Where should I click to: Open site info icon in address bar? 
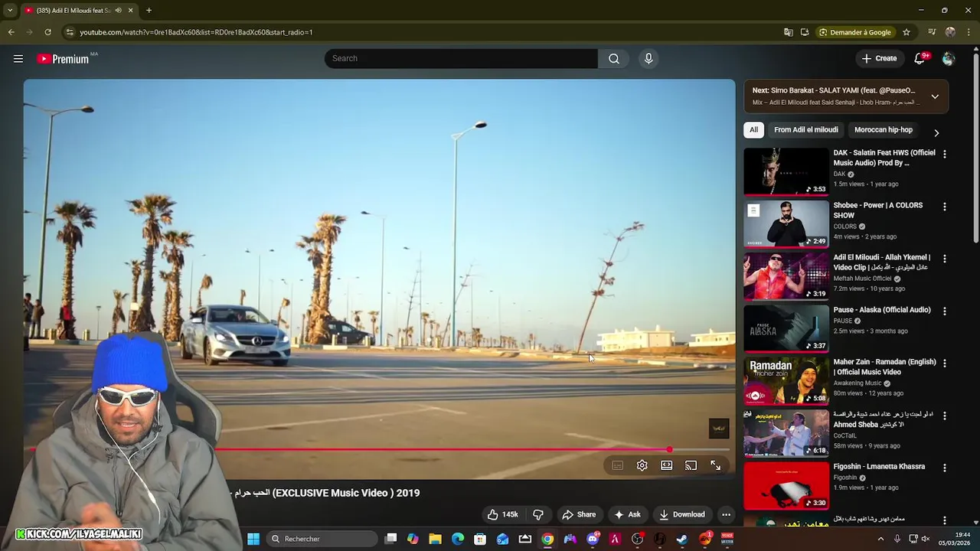(x=70, y=32)
